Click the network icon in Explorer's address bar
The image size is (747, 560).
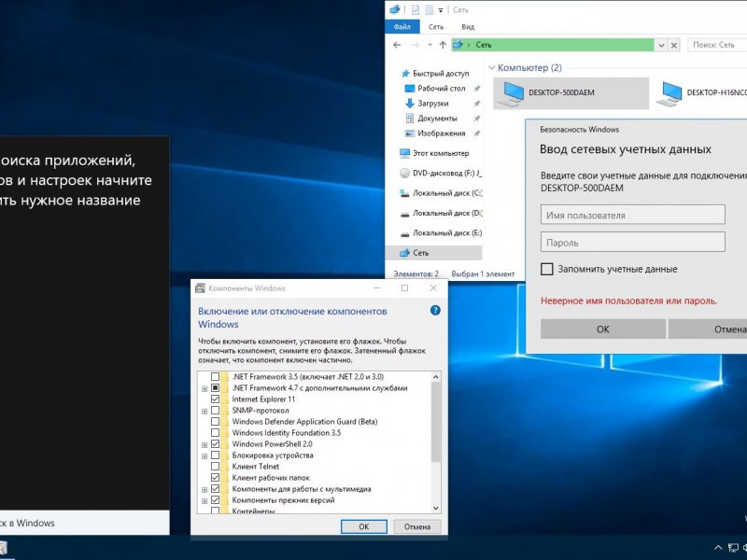(x=458, y=45)
